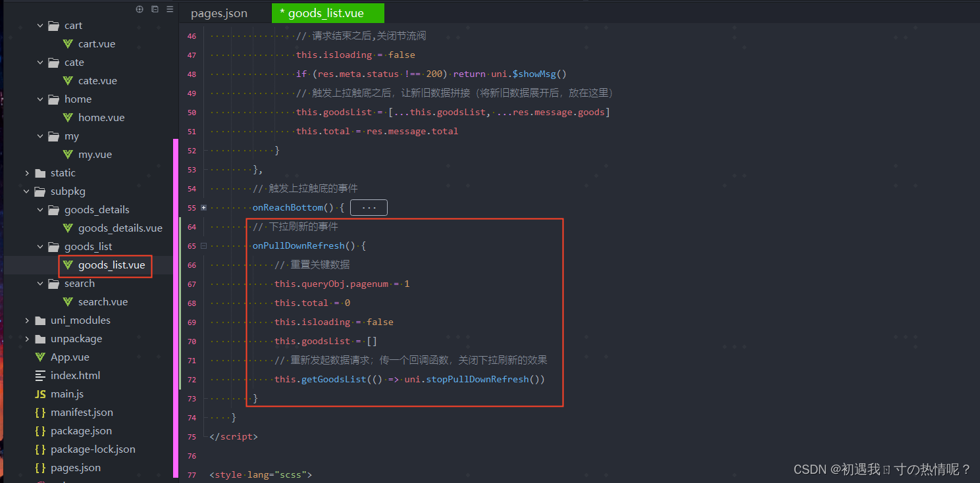Click res.message.total in line 51
Image resolution: width=980 pixels, height=483 pixels.
[x=413, y=132]
